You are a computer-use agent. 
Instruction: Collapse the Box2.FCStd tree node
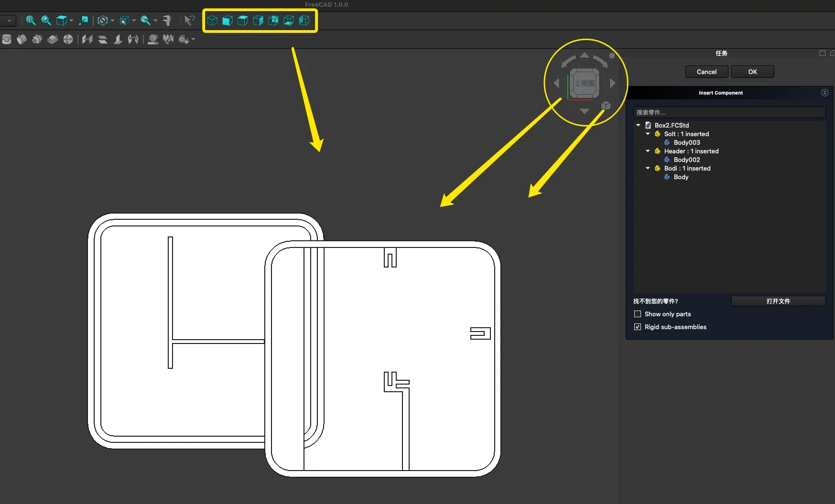tap(638, 125)
